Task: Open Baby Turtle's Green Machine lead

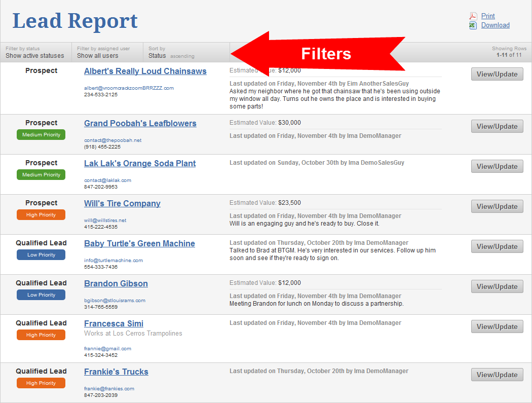Action: tap(139, 243)
